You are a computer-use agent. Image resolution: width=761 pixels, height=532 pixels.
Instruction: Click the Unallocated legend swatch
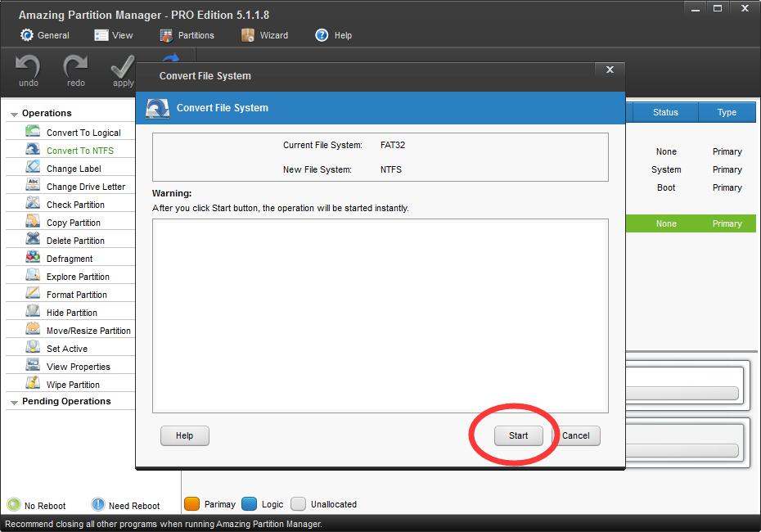[298, 504]
